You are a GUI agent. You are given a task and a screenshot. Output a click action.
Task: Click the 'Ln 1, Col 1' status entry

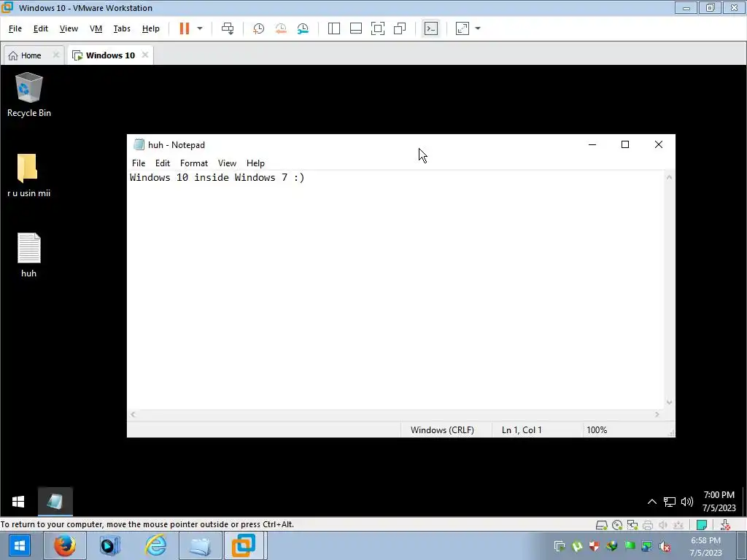click(522, 430)
